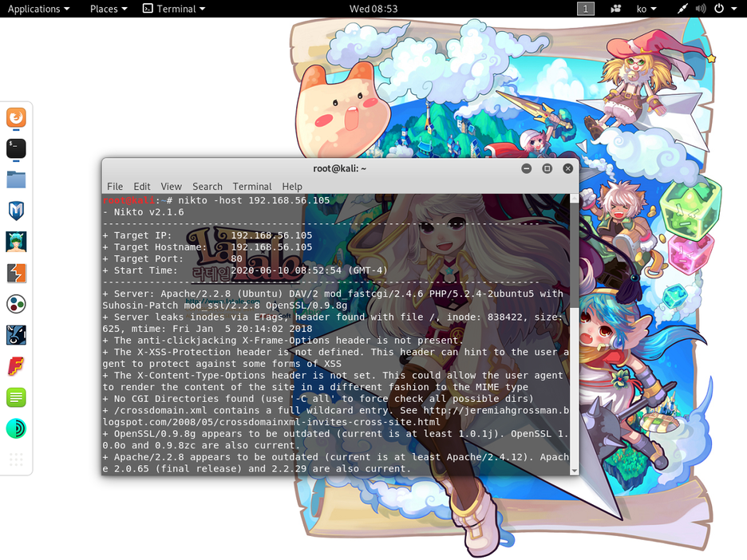The width and height of the screenshot is (747, 560).
Task: Open the clock showing Wed 08:53
Action: pos(373,9)
